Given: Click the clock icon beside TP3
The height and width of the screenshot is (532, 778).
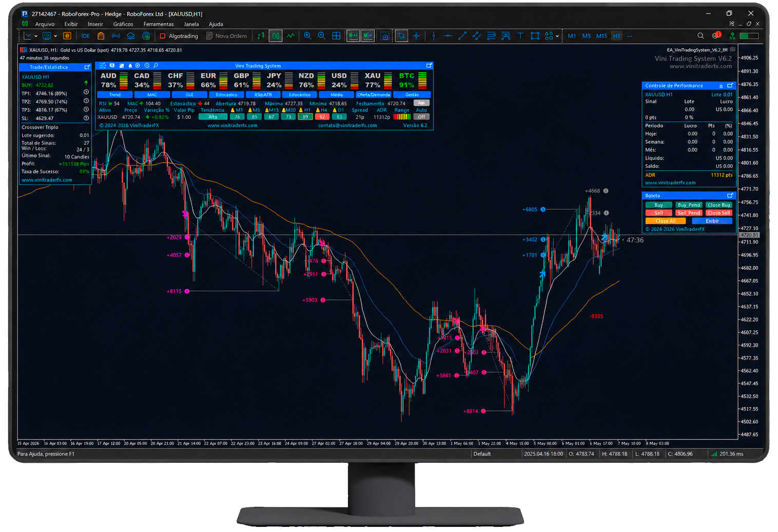Looking at the screenshot, I should (x=86, y=109).
